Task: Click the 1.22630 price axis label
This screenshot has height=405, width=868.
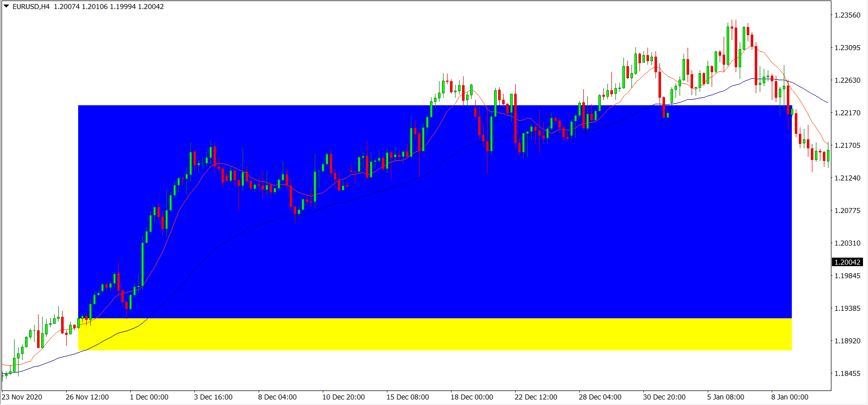Action: tap(847, 80)
